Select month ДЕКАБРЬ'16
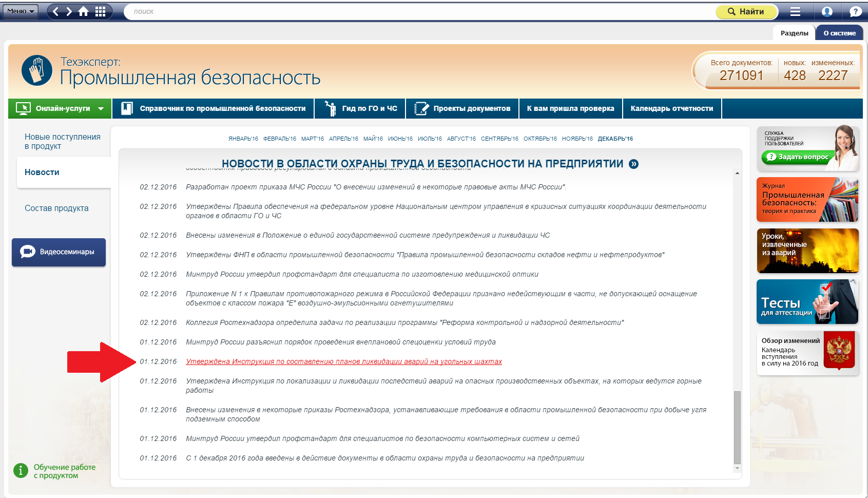868x498 pixels. pos(615,139)
